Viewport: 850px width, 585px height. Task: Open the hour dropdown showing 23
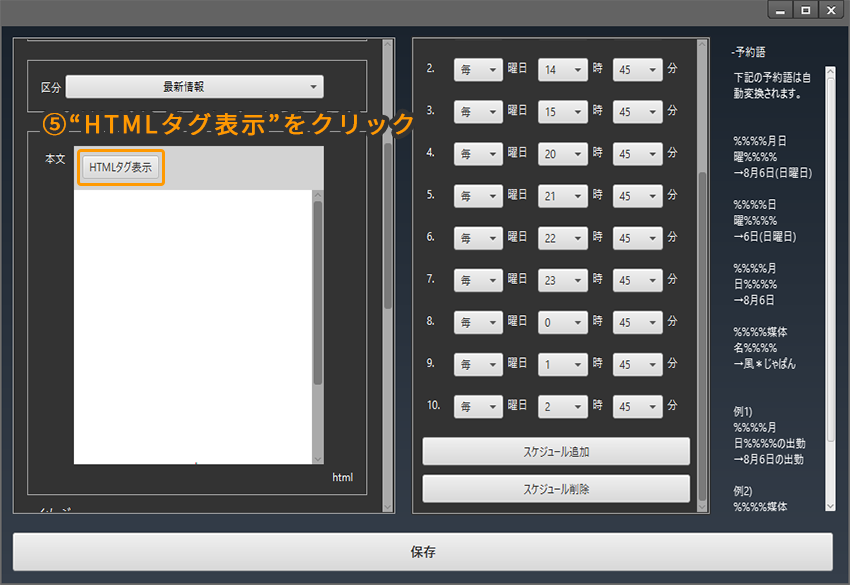(563, 280)
